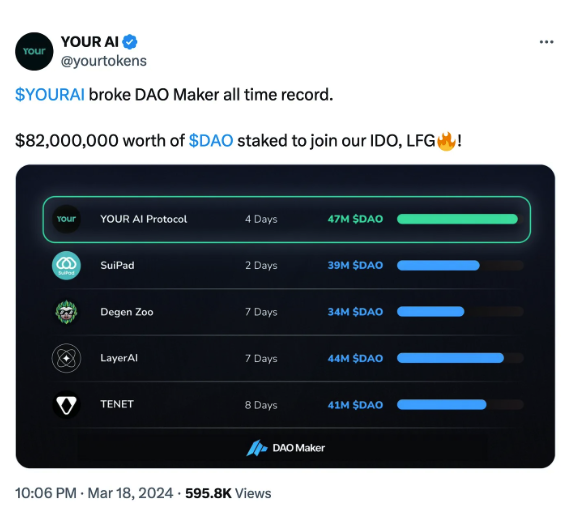
Task: Click the SuiPad 39M $DAO progress bar
Action: pos(460,266)
